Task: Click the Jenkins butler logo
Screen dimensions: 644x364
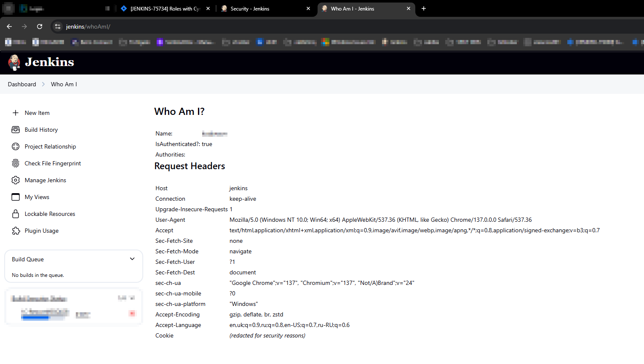Action: tap(14, 62)
